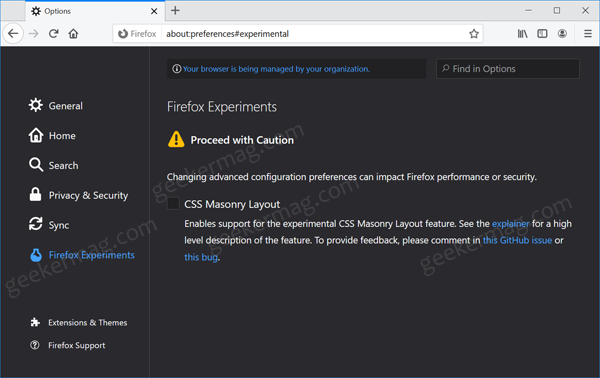
Task: Open the General settings category
Action: [65, 106]
